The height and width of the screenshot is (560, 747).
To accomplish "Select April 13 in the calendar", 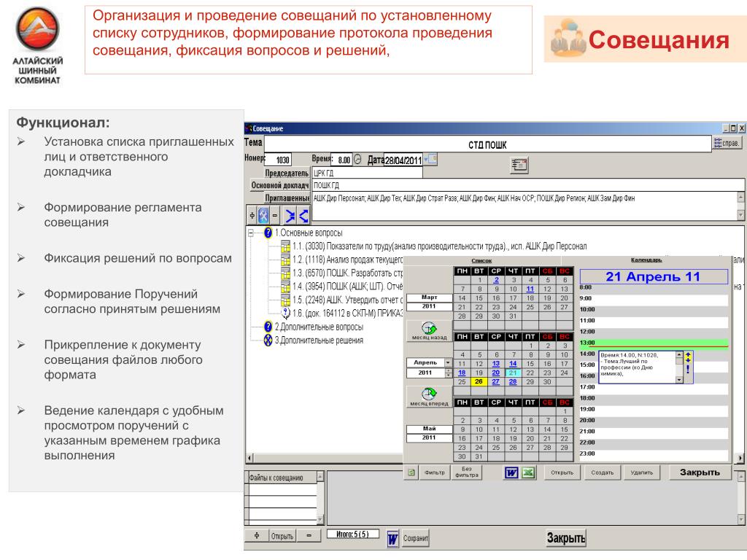I will pyautogui.click(x=496, y=363).
